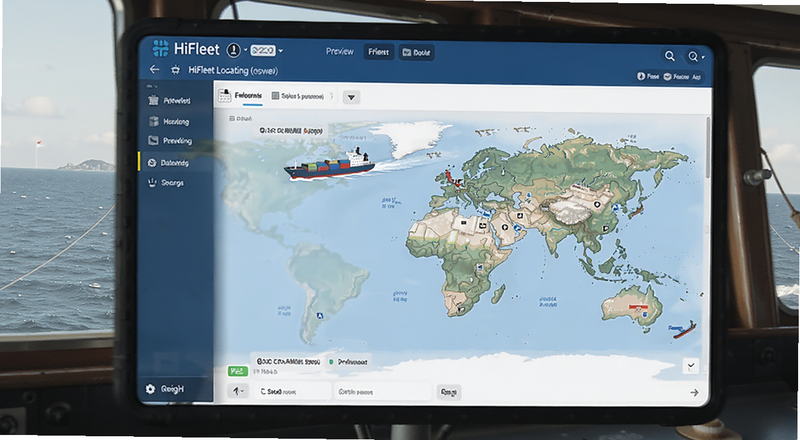This screenshot has width=800, height=440.
Task: Click the first magnifier search icon in header
Action: point(669,56)
